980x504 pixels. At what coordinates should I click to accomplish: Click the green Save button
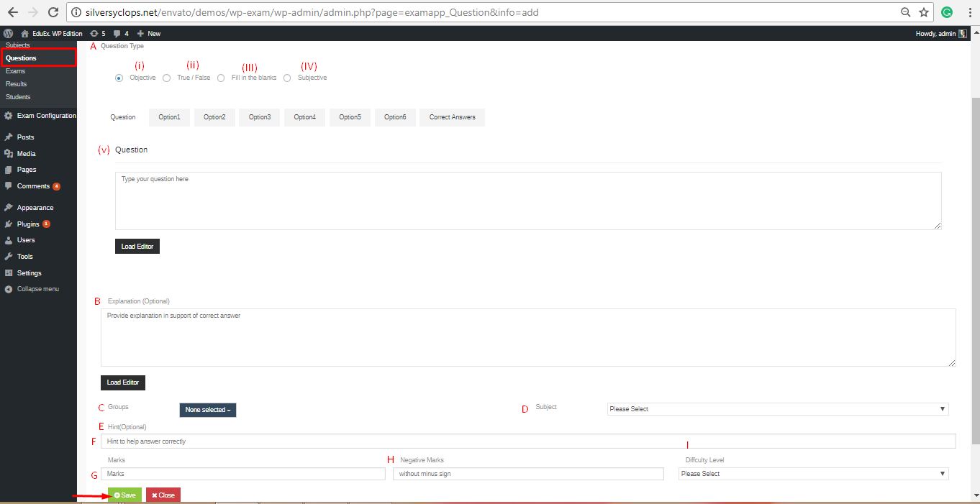(124, 495)
